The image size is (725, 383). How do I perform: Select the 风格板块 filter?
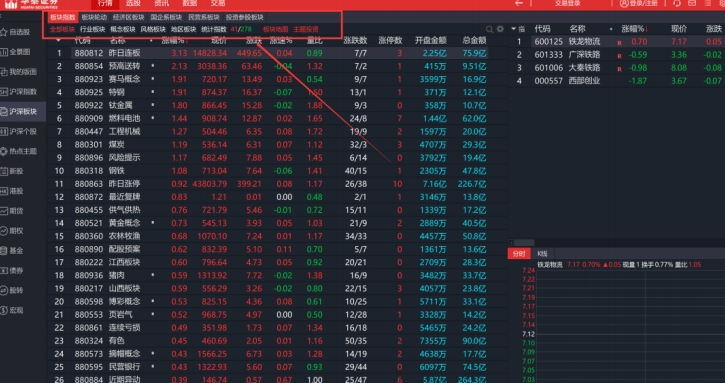tap(153, 29)
